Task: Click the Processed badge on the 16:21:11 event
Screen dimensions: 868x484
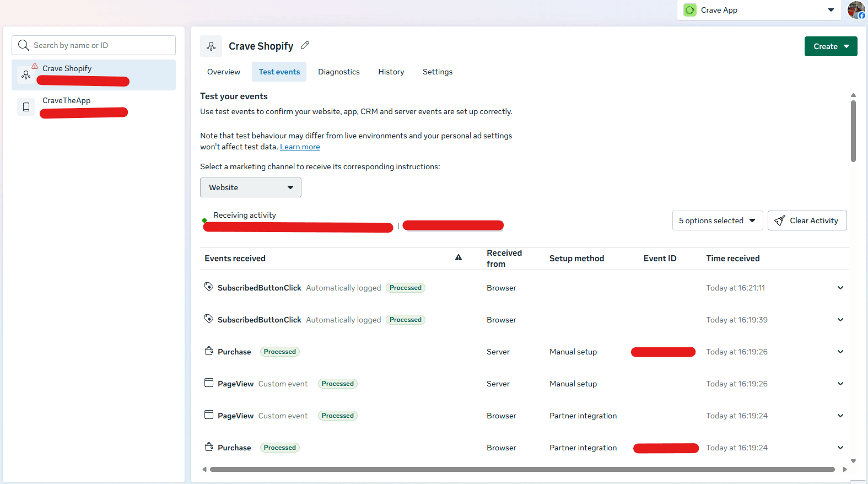Action: tap(406, 288)
